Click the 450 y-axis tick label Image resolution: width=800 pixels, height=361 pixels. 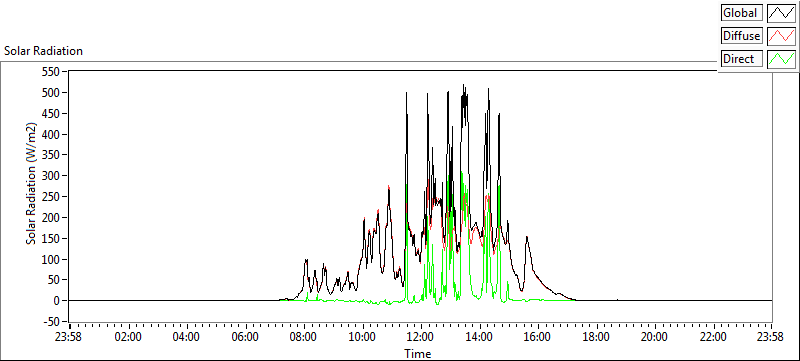point(52,114)
